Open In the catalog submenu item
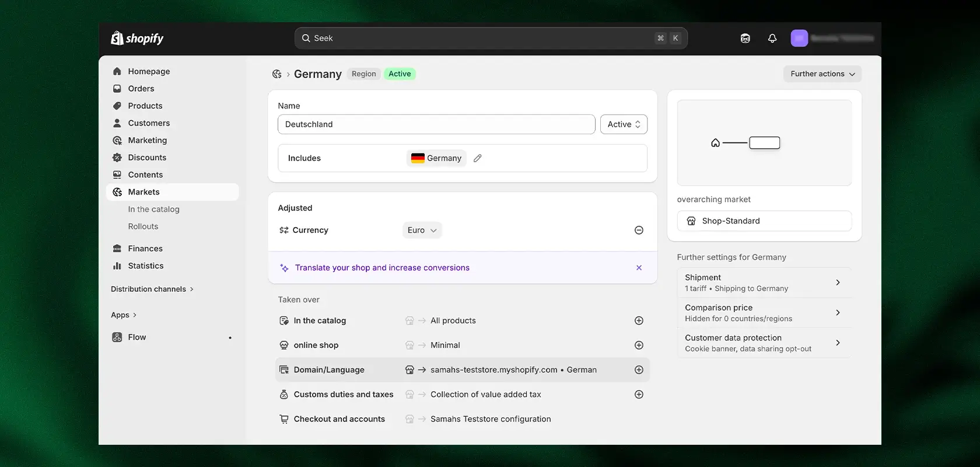The width and height of the screenshot is (980, 467). click(x=154, y=209)
